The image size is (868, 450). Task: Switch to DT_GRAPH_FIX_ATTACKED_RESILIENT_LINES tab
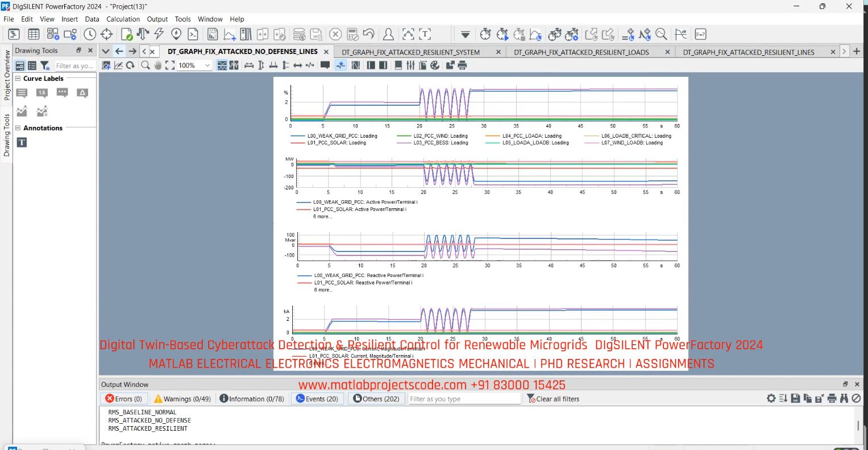[x=749, y=52]
